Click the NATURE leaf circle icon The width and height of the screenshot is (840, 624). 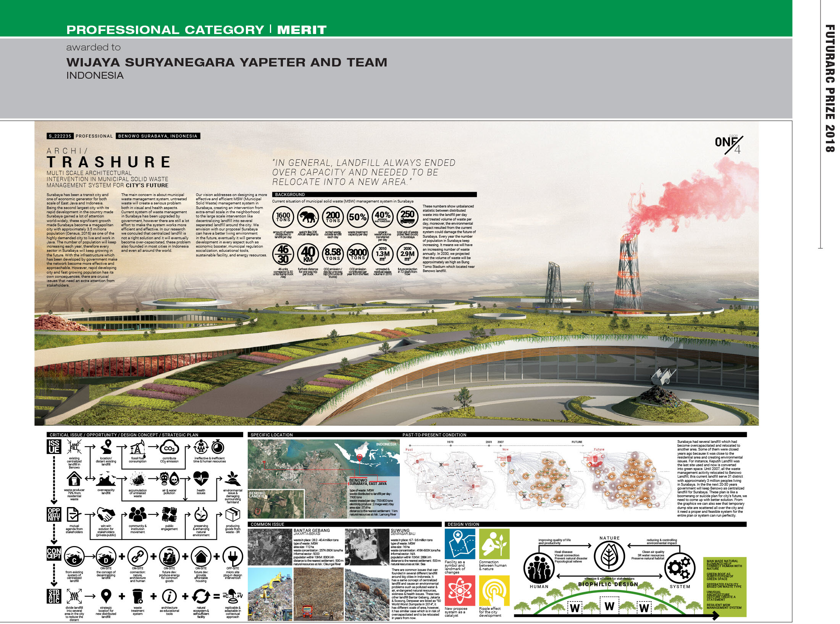609,556
